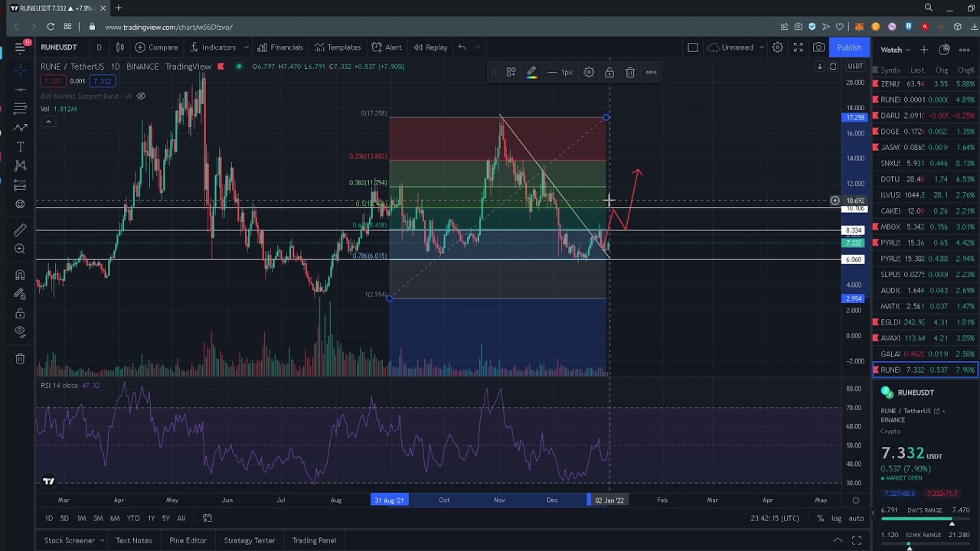The height and width of the screenshot is (551, 980).
Task: Change the D interval selector
Action: pyautogui.click(x=99, y=47)
